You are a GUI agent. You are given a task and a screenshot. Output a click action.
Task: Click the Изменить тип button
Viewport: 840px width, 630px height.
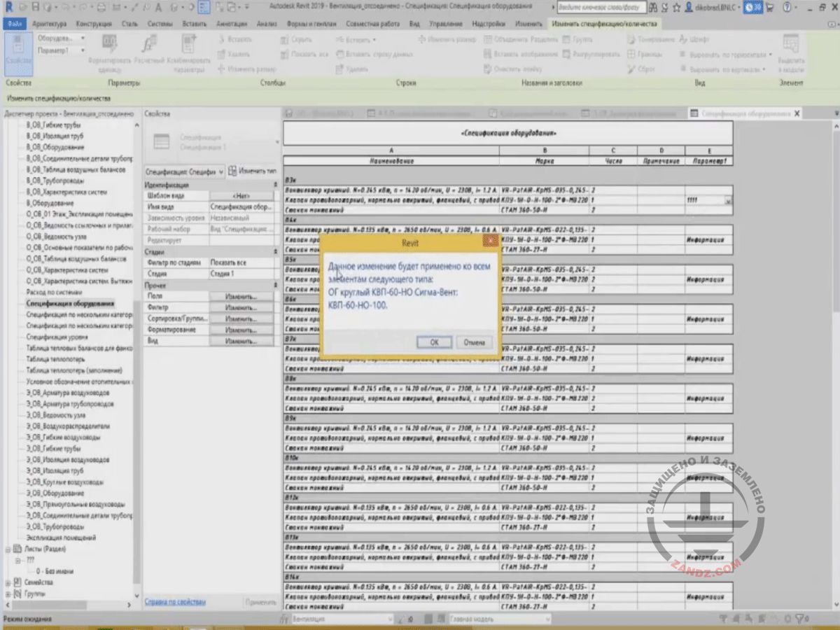tap(253, 171)
